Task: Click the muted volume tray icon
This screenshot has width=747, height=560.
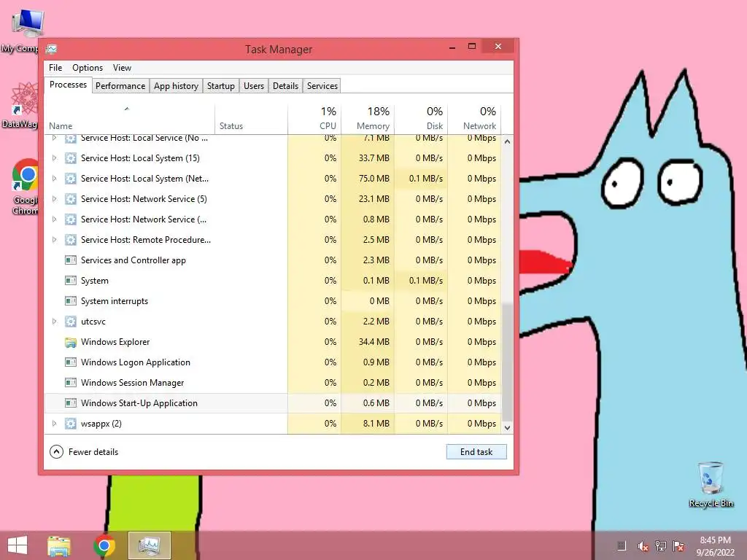Action: (x=643, y=546)
